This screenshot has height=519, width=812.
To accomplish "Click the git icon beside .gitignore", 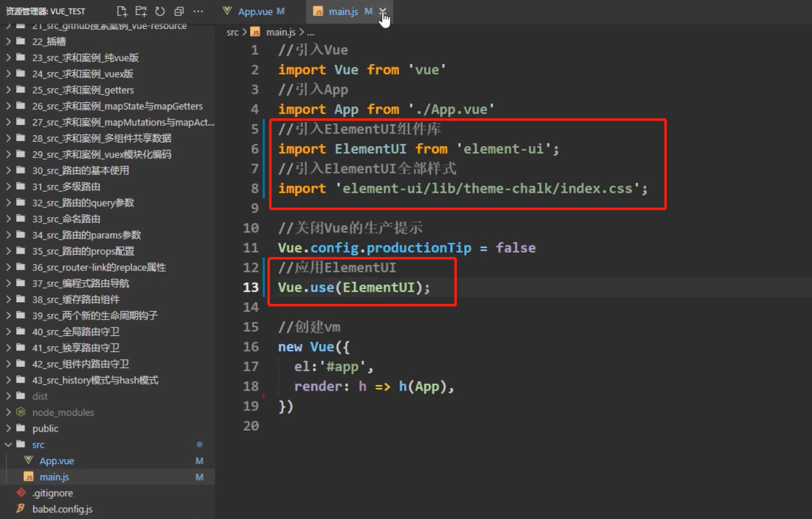I will 21,493.
